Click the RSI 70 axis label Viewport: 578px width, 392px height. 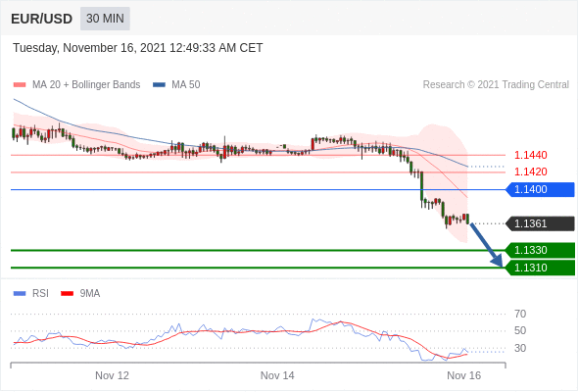pyautogui.click(x=520, y=314)
